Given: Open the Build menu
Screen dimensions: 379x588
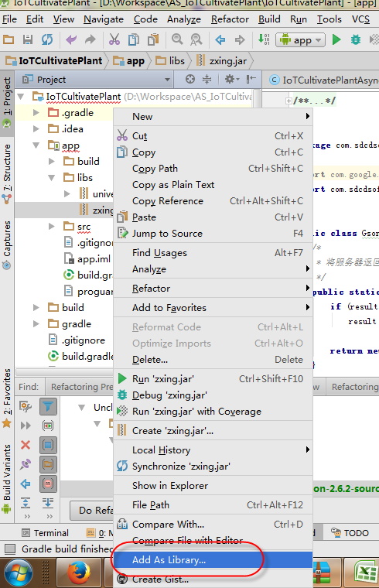Looking at the screenshot, I should point(269,19).
